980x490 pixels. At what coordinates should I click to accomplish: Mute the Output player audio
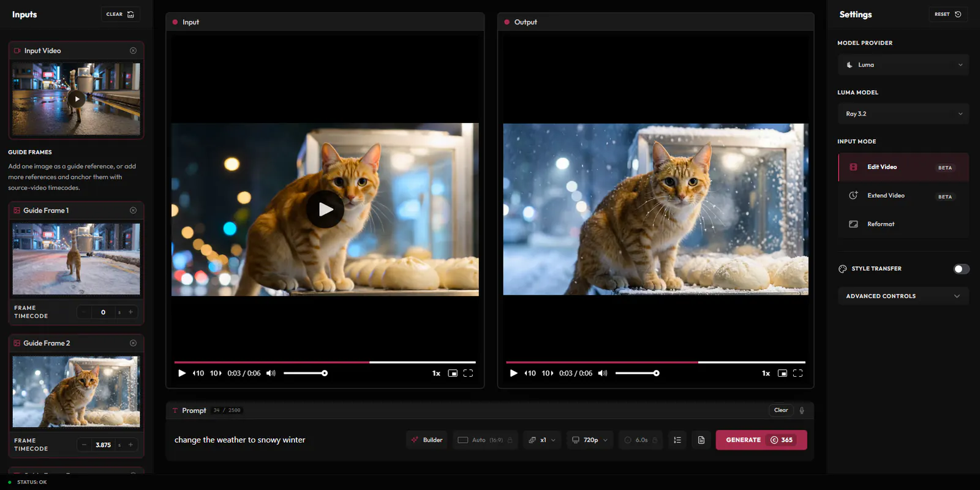point(603,373)
